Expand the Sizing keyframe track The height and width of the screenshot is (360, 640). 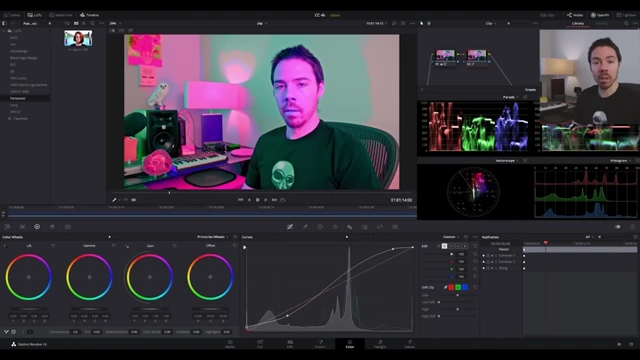point(496,268)
